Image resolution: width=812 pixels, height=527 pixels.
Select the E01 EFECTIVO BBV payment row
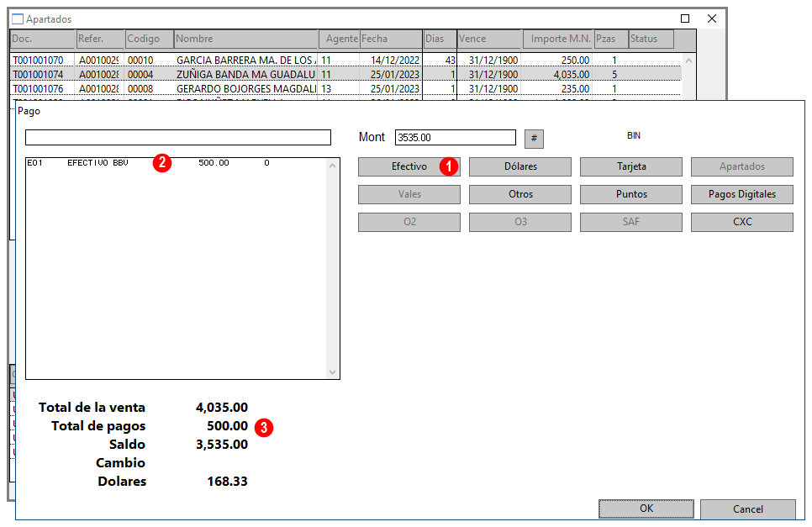(x=176, y=162)
